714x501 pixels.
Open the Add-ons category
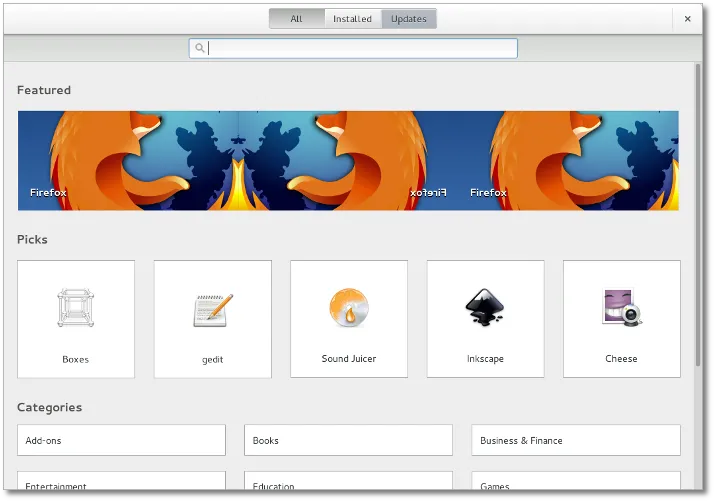(x=121, y=440)
